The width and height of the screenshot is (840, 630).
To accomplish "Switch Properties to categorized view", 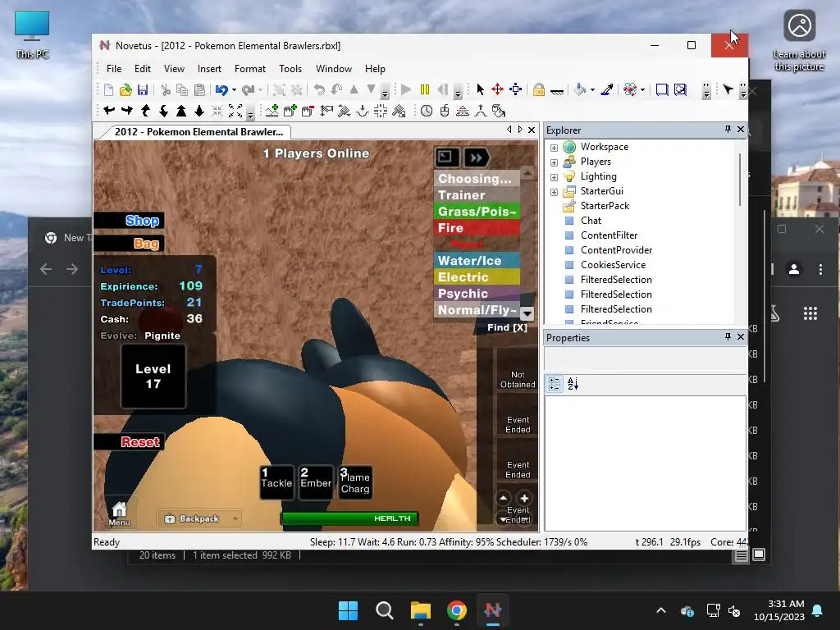I will click(x=555, y=384).
